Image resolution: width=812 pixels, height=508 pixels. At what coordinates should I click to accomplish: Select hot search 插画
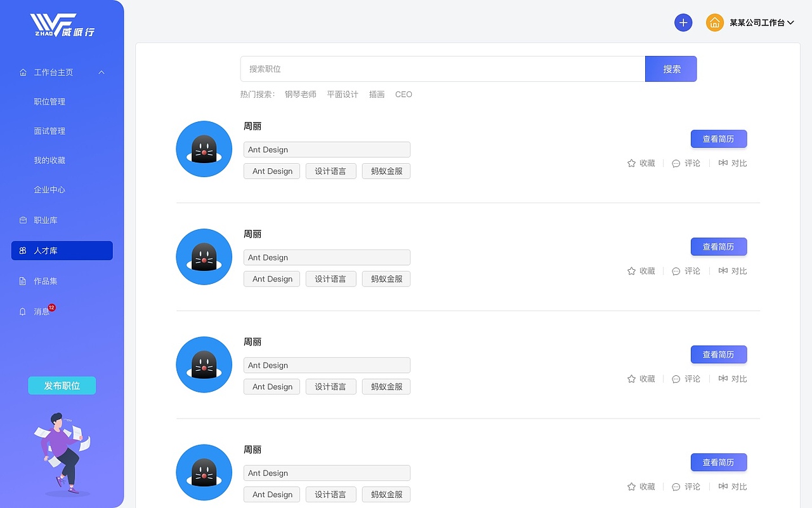[x=377, y=94]
